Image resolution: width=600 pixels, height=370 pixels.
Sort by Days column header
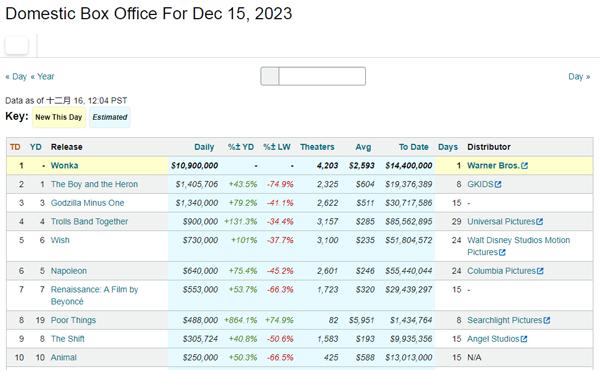pos(448,147)
